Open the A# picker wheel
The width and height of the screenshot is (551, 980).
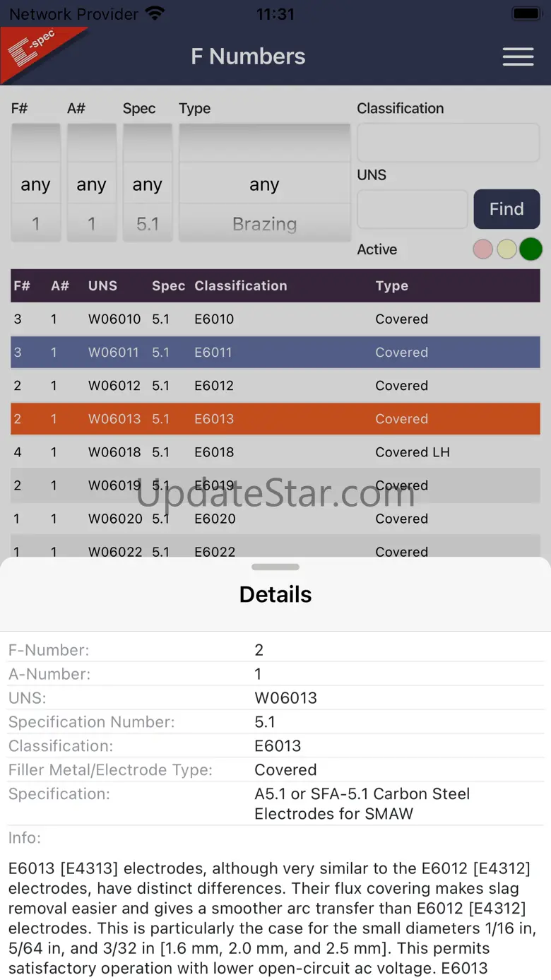pos(91,184)
